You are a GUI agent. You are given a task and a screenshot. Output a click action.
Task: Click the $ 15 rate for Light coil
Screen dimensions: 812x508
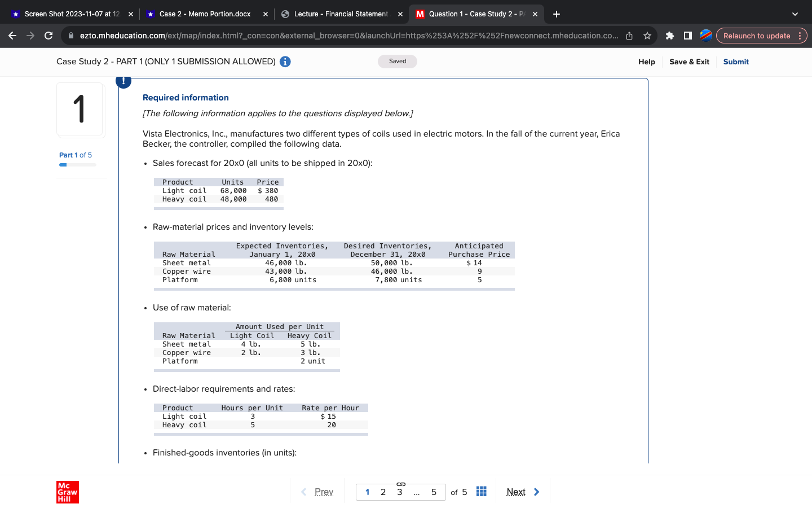click(x=328, y=417)
